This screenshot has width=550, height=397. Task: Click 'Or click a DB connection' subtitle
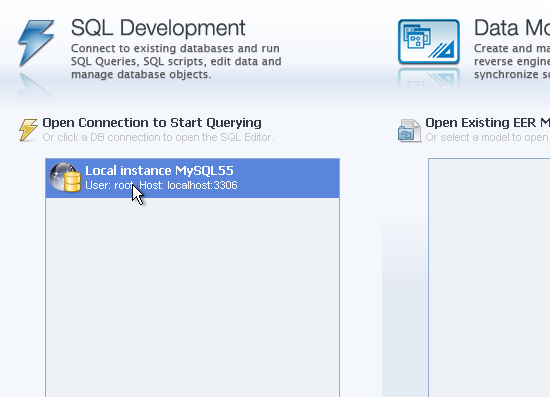[x=158, y=137]
